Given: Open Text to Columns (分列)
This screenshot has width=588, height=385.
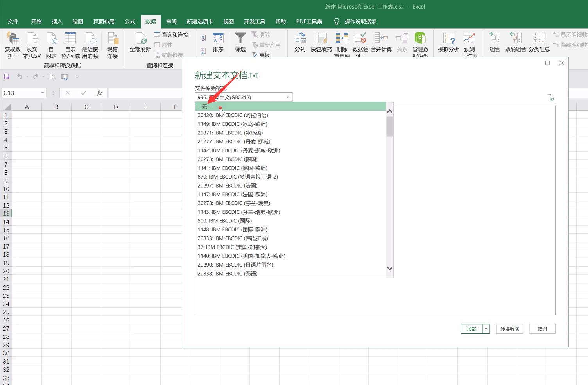Looking at the screenshot, I should (300, 43).
